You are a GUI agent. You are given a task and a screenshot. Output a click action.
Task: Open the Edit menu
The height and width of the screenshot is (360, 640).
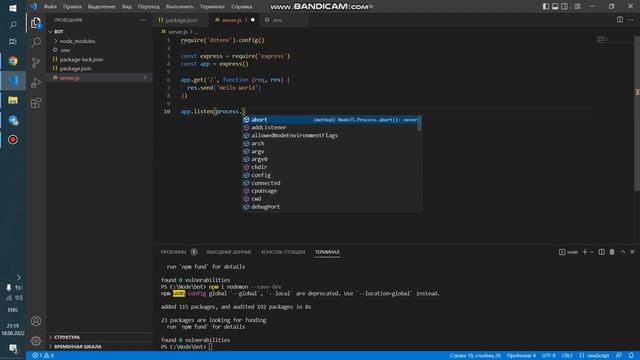(72, 7)
